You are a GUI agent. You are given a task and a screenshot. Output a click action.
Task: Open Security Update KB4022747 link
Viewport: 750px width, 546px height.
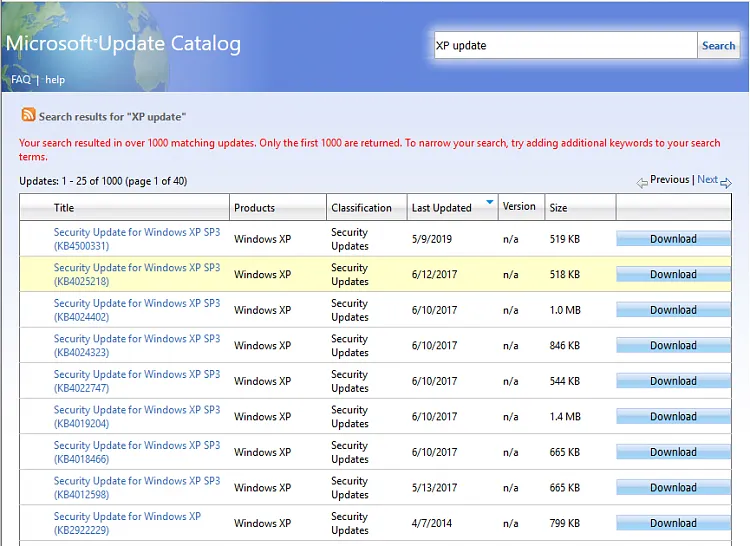click(x=137, y=381)
